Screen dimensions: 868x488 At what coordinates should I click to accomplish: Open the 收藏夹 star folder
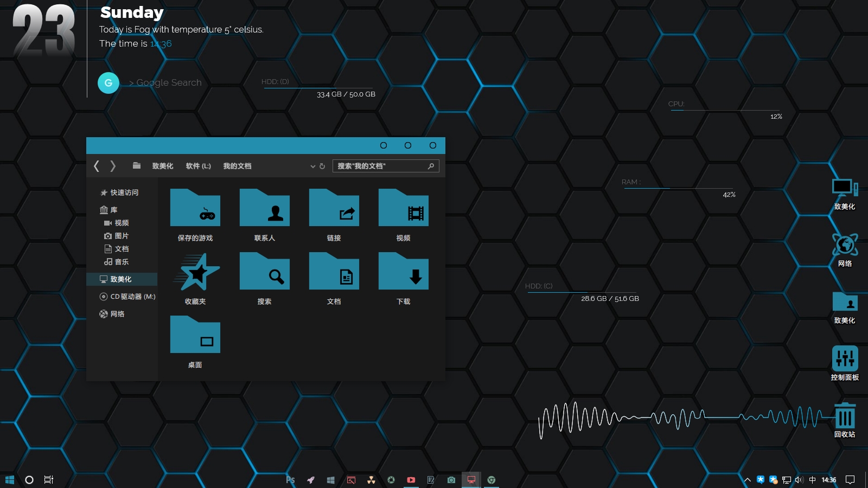tap(195, 272)
